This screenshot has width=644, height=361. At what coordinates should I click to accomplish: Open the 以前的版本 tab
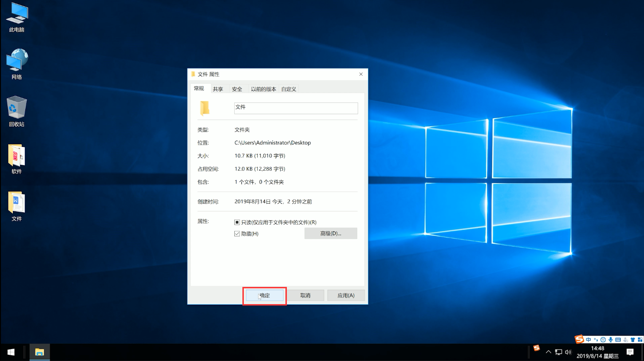click(x=263, y=89)
